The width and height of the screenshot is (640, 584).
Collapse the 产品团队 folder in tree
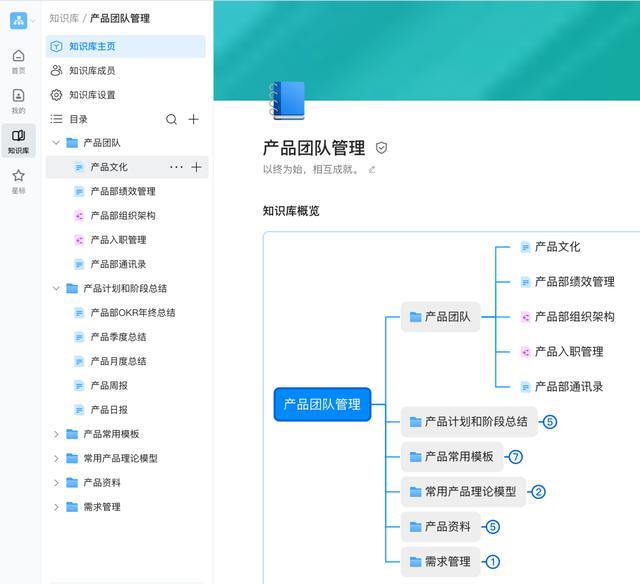point(56,143)
